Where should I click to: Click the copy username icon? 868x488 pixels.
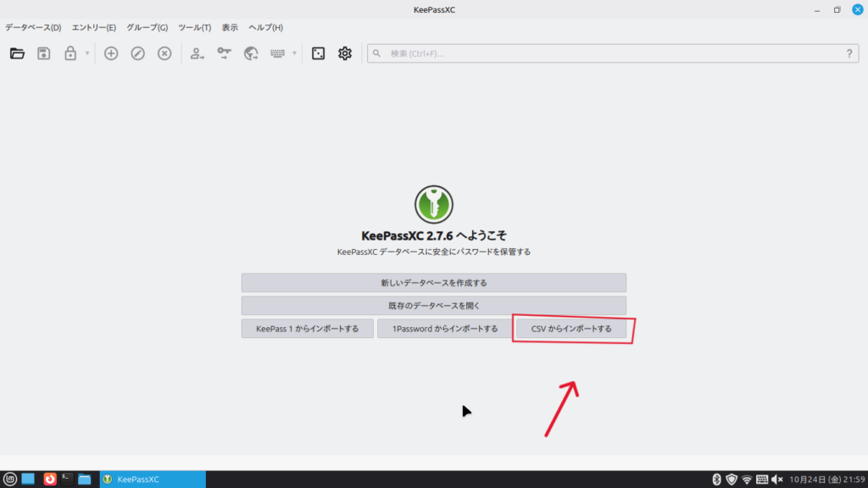(x=197, y=53)
